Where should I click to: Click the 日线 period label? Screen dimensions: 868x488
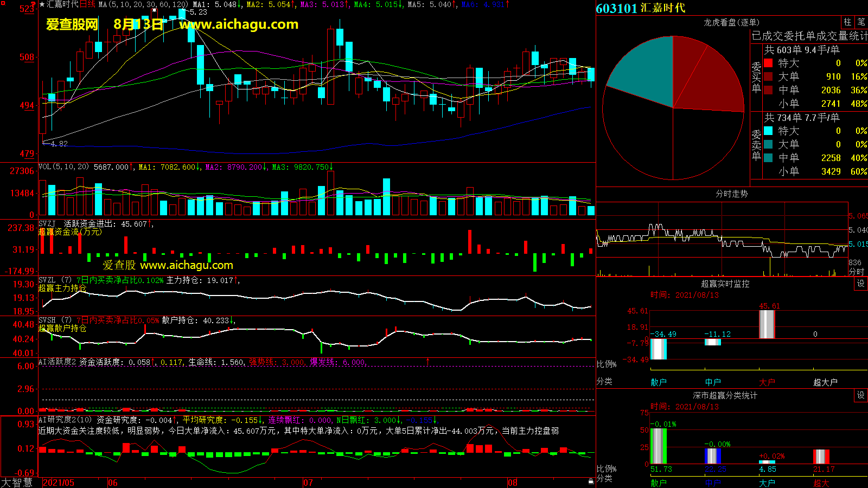click(x=87, y=4)
